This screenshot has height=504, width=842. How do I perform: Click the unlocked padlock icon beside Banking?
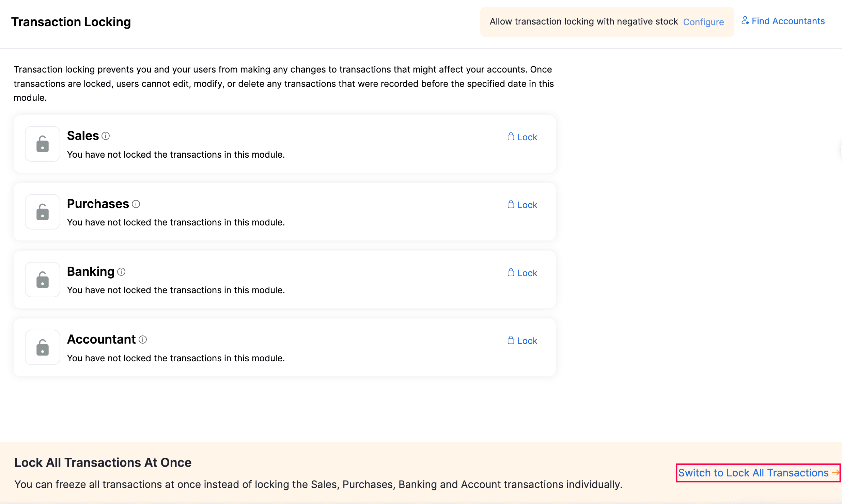tap(42, 279)
